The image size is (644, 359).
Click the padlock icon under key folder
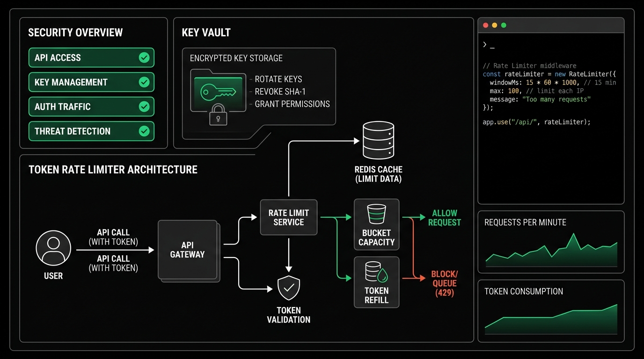pos(218,115)
